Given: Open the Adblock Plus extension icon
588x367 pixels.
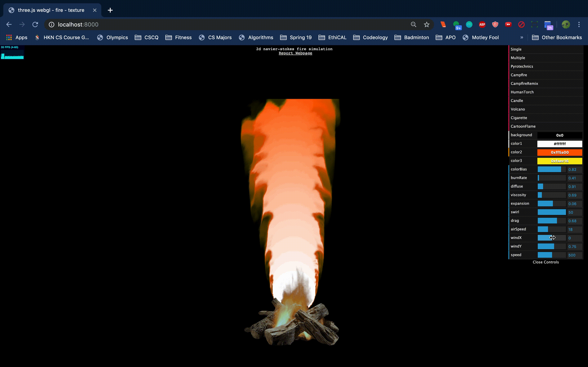Looking at the screenshot, I should pyautogui.click(x=482, y=24).
